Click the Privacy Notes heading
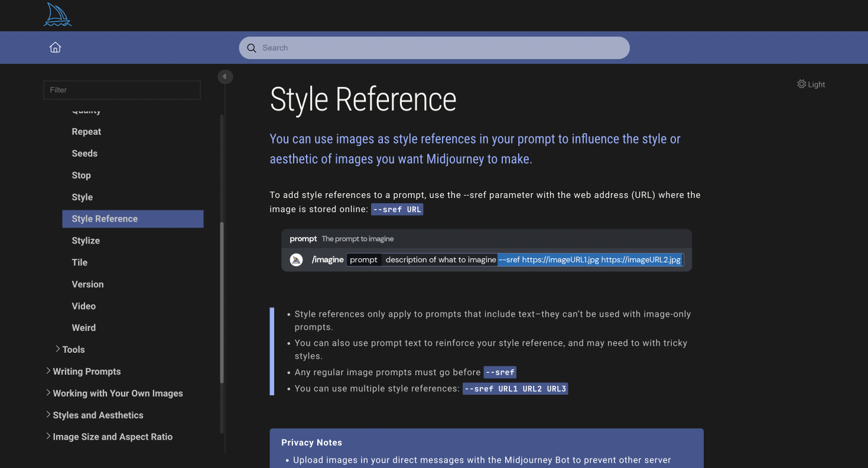This screenshot has height=468, width=868. 311,443
